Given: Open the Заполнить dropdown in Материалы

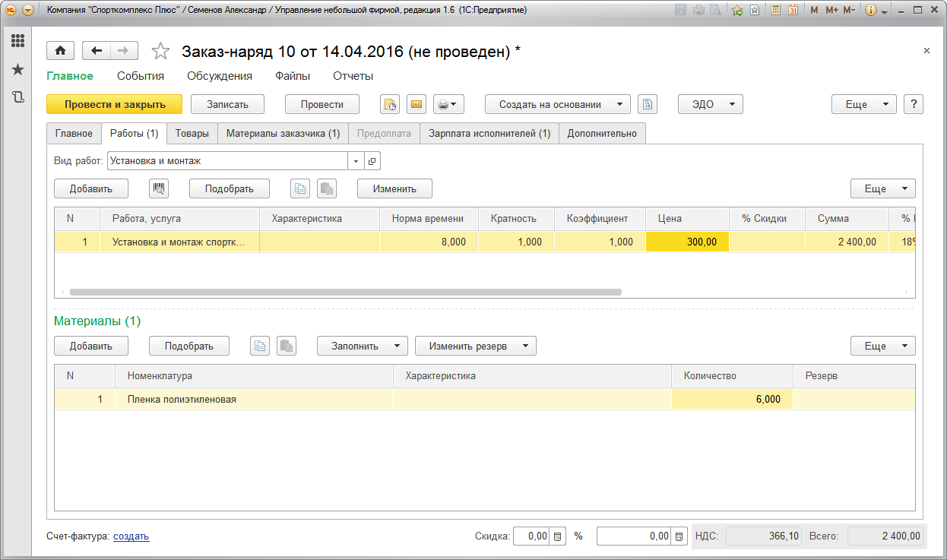Looking at the screenshot, I should pyautogui.click(x=362, y=346).
